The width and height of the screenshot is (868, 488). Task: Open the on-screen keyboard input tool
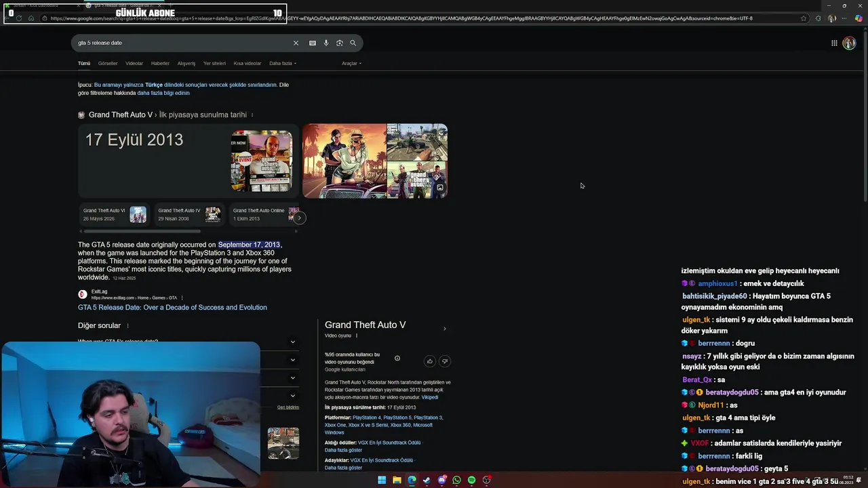click(312, 43)
